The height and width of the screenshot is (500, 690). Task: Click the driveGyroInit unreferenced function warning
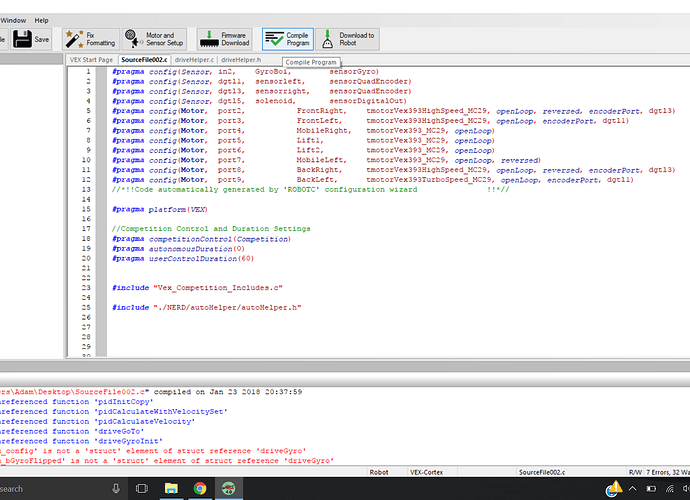pos(81,441)
